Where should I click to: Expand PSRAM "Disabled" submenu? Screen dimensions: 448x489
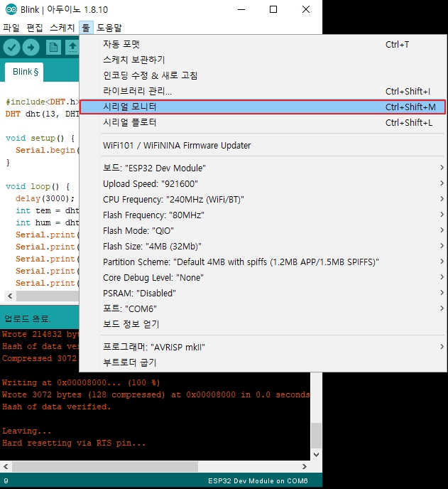(263, 293)
